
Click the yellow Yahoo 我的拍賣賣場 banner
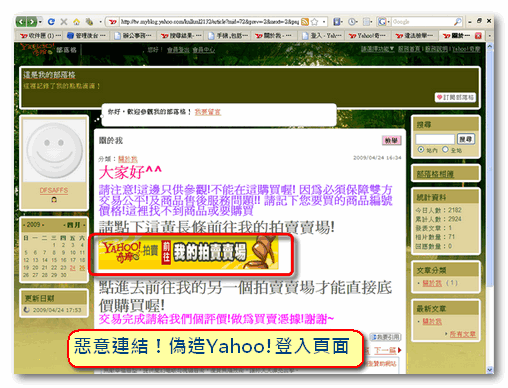[x=188, y=253]
